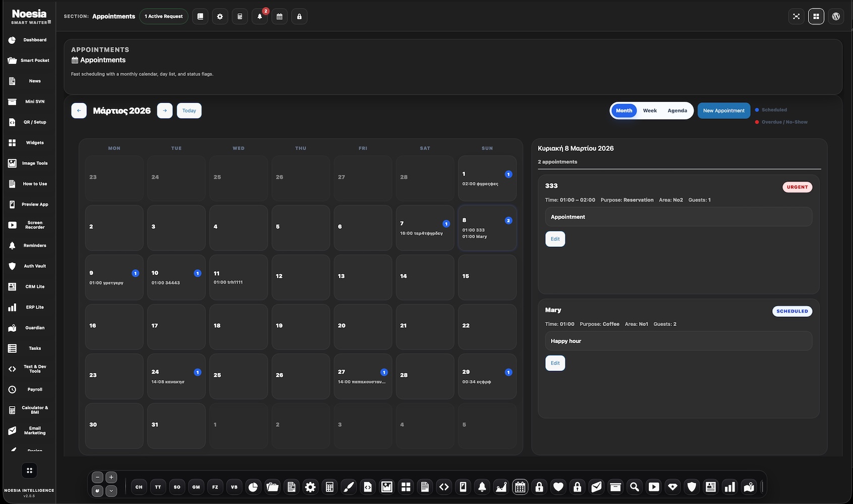Viewport: 853px width, 504px height.
Task: Click the TT shortcut in the bottom dock
Action: pyautogui.click(x=158, y=487)
